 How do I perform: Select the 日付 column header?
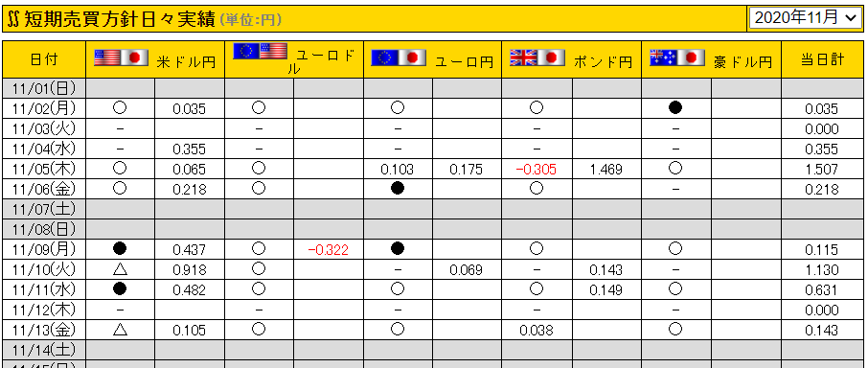(x=44, y=59)
